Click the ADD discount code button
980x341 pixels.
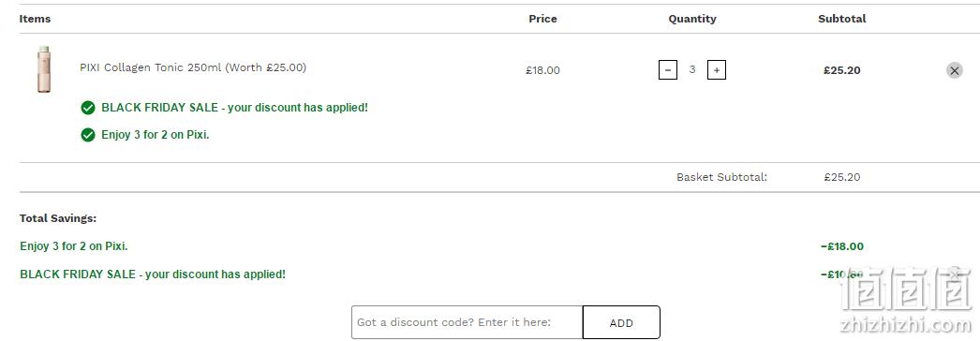(x=621, y=322)
